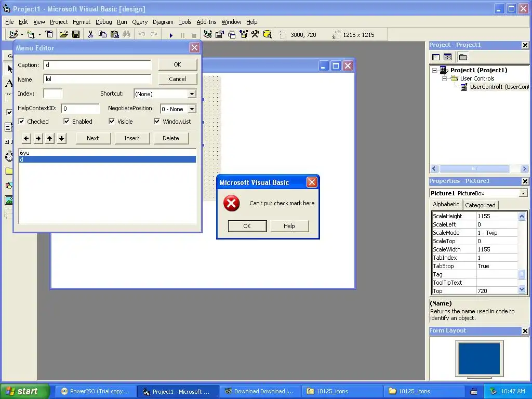Click the Open Project folder icon
This screenshot has height=399, width=532.
[63, 35]
